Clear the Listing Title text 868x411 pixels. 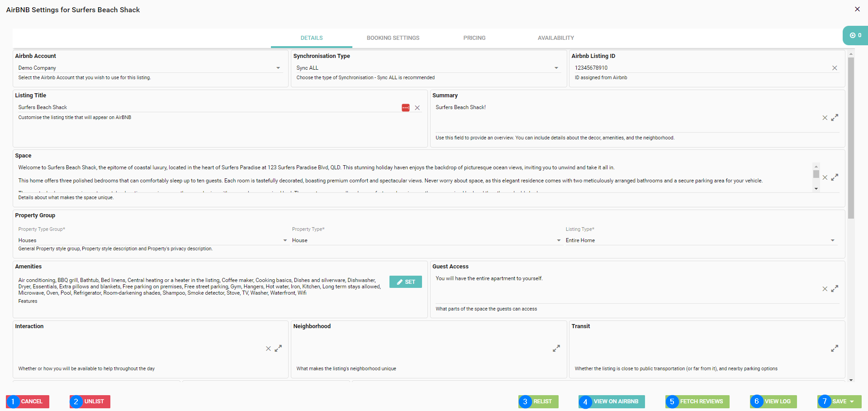[x=417, y=108]
